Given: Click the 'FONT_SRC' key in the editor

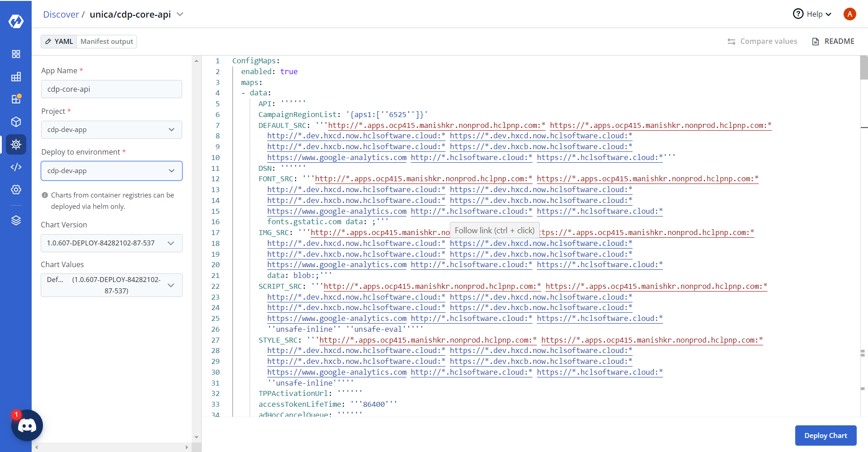Looking at the screenshot, I should [x=276, y=179].
